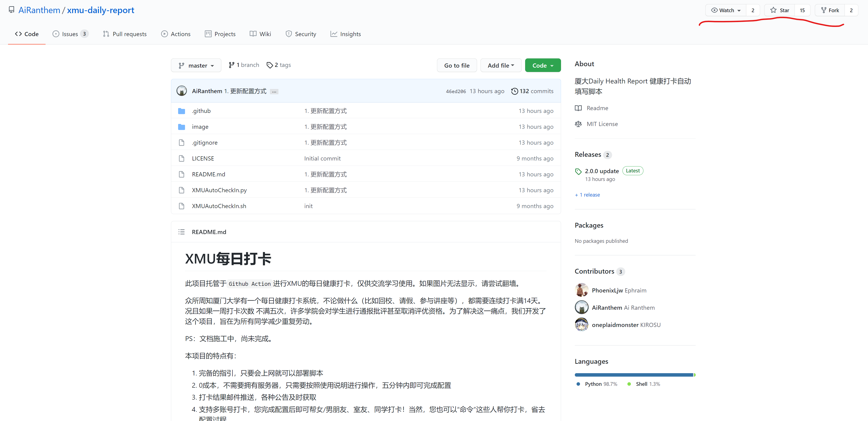The image size is (868, 421).
Task: Click the 2.0.0 update release tag
Action: tap(602, 171)
